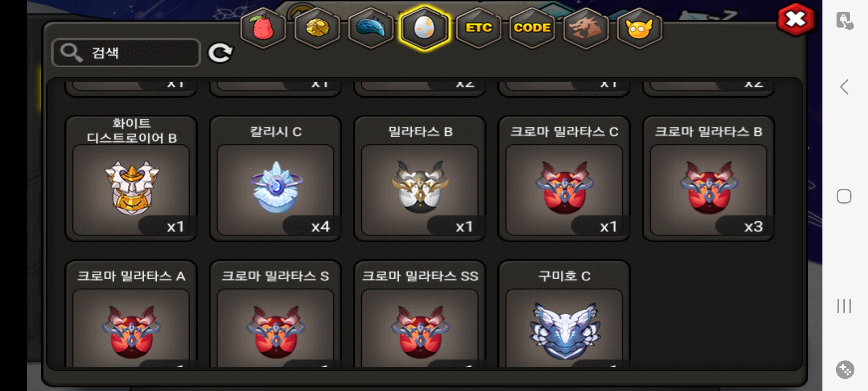Screen dimensions: 868x391
Task: Tap the Android back arrow
Action: (x=844, y=87)
